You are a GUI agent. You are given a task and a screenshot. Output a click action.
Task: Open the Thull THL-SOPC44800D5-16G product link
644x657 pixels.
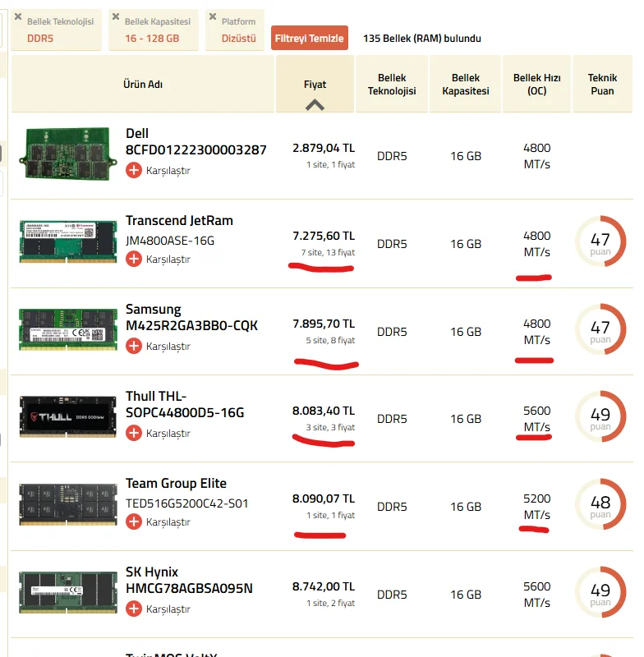[x=185, y=404]
